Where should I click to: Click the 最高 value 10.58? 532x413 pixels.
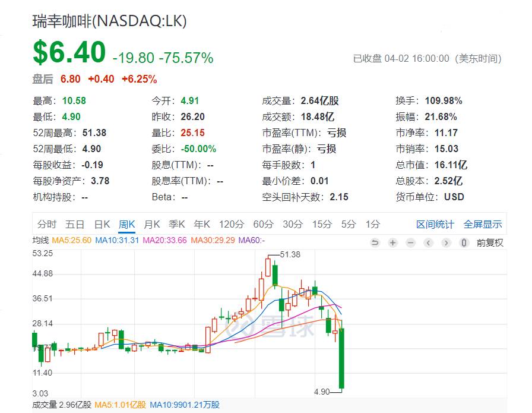pos(74,100)
